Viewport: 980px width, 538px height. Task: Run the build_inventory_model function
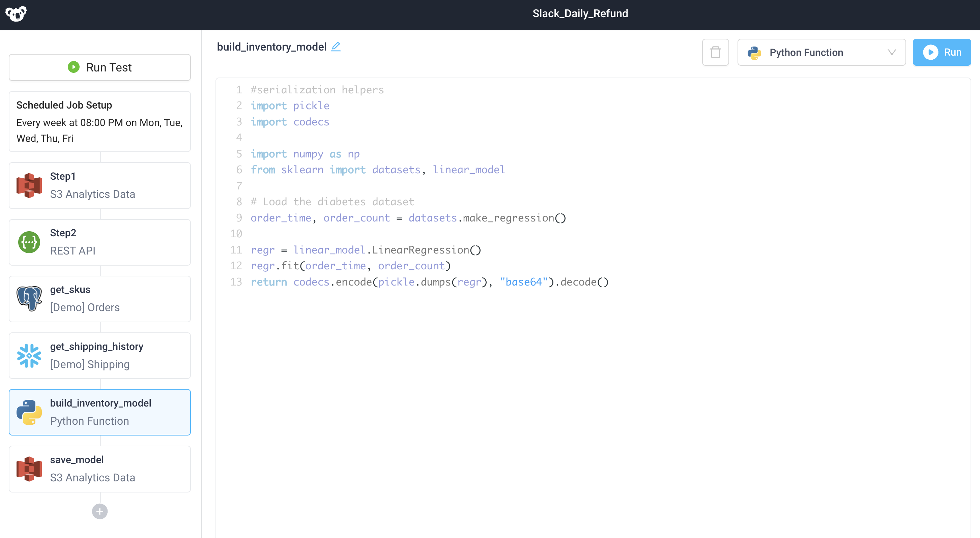click(942, 52)
